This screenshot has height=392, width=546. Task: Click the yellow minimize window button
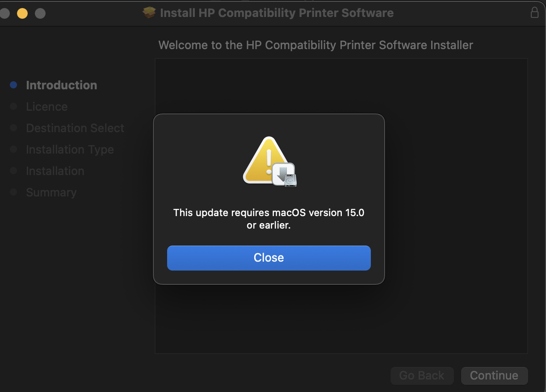click(x=22, y=13)
